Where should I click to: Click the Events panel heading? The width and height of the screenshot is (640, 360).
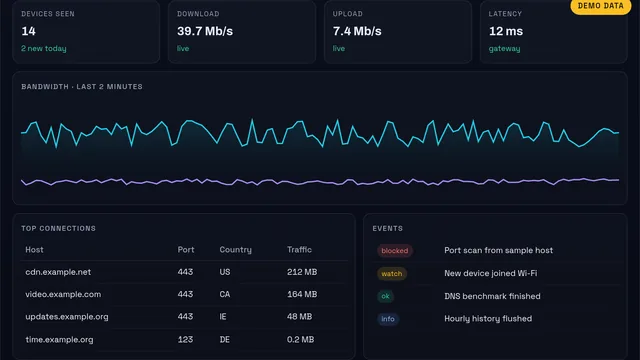[x=387, y=228]
